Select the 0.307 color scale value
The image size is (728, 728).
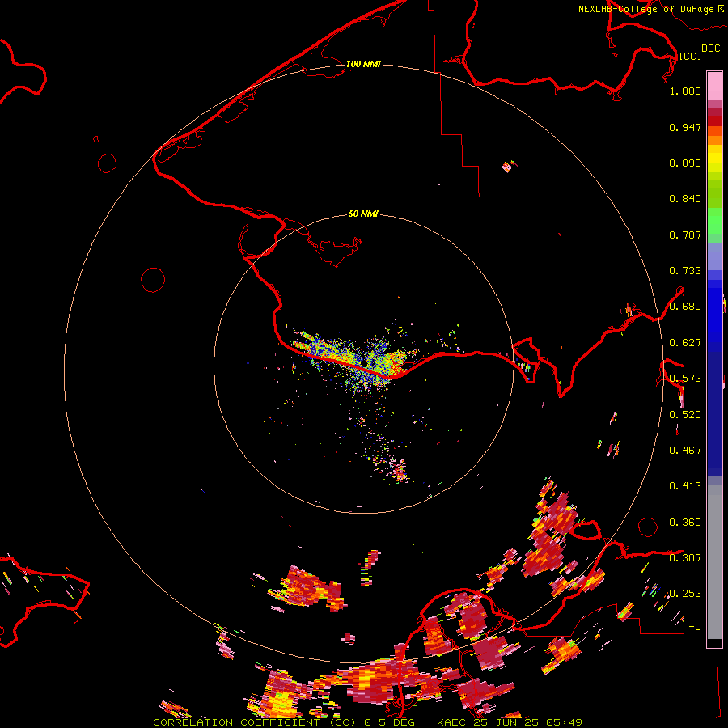[x=685, y=557]
